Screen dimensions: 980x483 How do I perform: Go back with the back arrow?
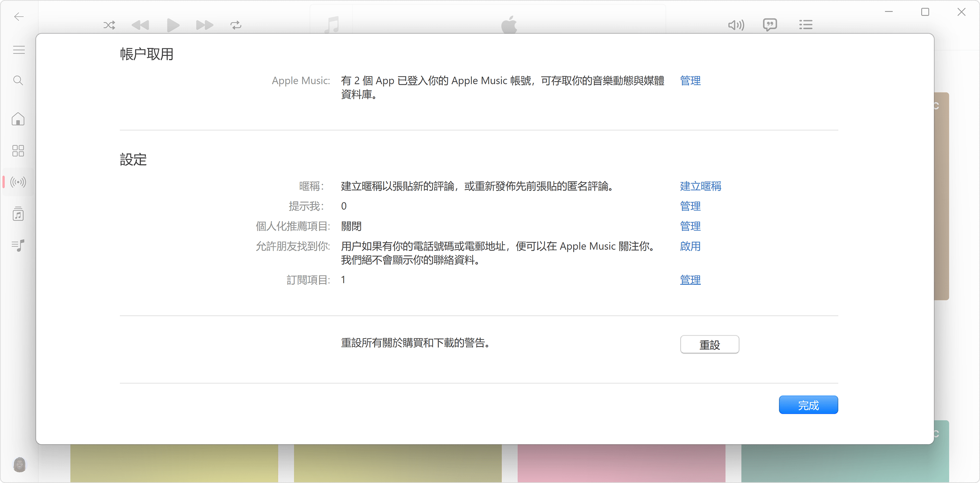pyautogui.click(x=19, y=16)
